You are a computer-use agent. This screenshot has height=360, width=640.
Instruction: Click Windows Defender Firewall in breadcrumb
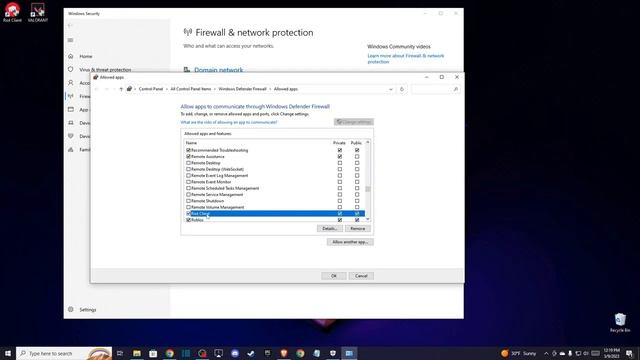coord(242,89)
